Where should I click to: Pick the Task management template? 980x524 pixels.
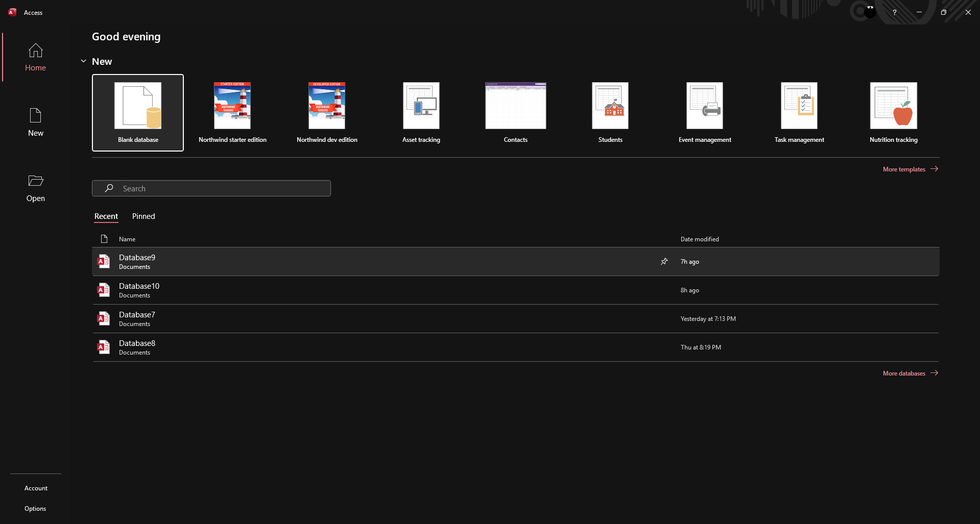pos(799,113)
